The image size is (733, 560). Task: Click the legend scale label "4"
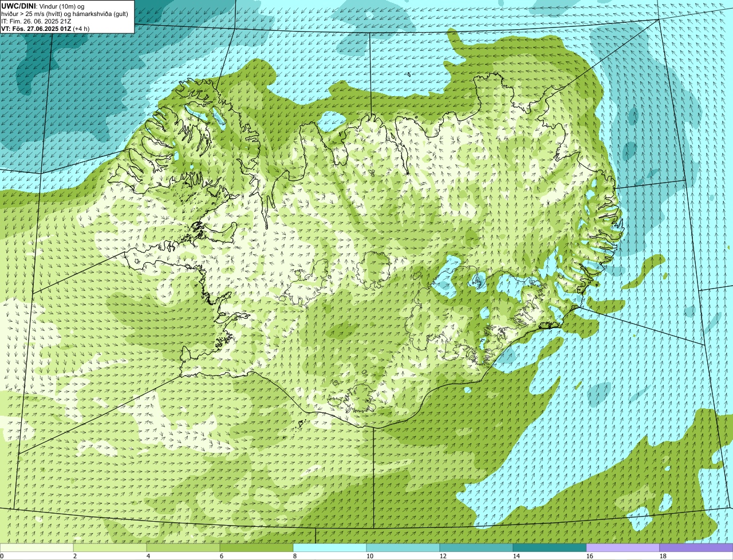tap(148, 556)
